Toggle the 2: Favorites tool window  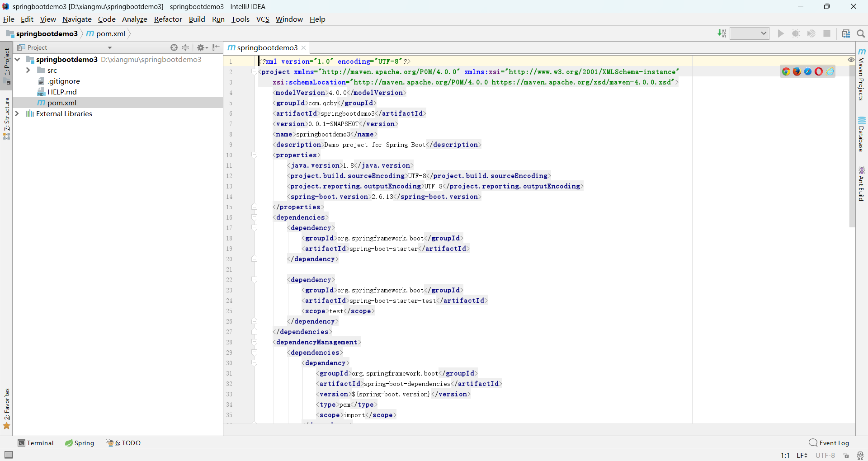tap(6, 409)
